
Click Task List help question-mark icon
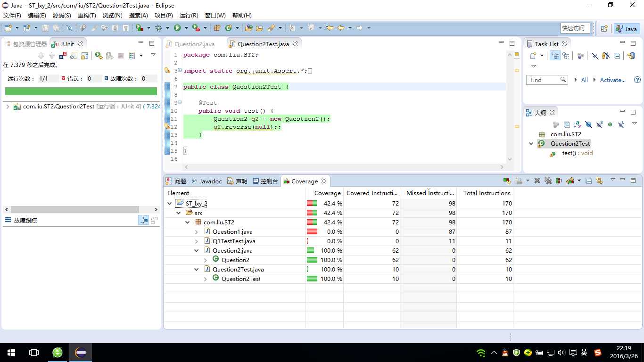click(637, 80)
